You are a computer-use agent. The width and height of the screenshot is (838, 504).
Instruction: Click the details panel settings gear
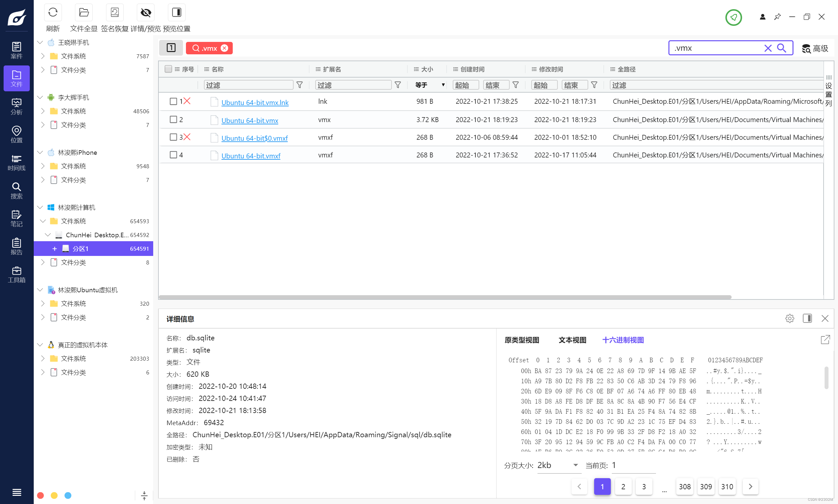(790, 318)
